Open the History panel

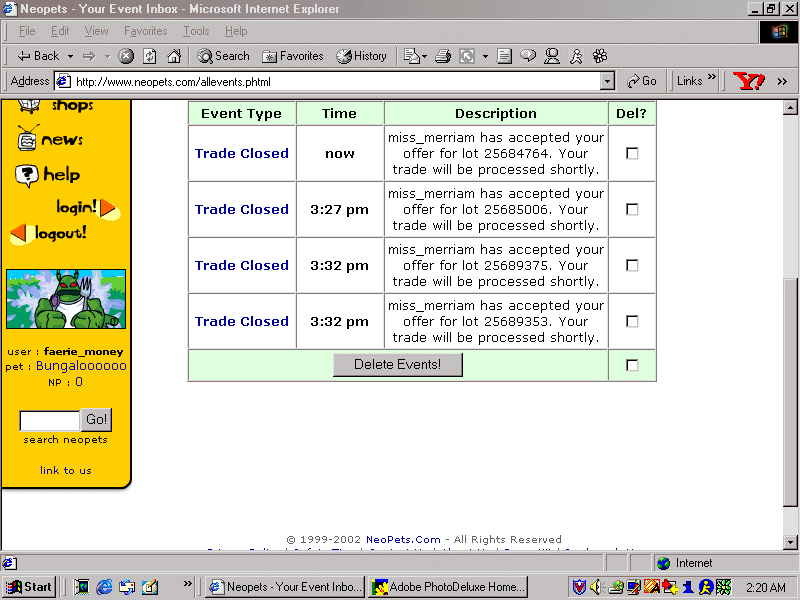(x=361, y=56)
